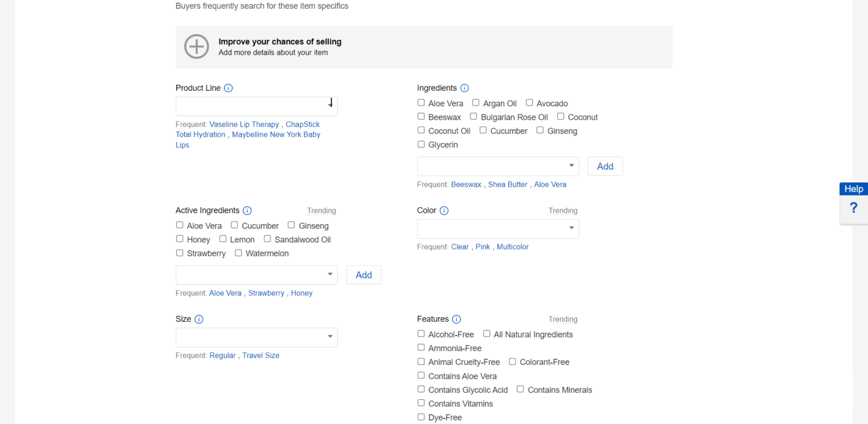868x424 pixels.
Task: Click the plus circle icon beside Improve your chances
Action: tap(197, 46)
